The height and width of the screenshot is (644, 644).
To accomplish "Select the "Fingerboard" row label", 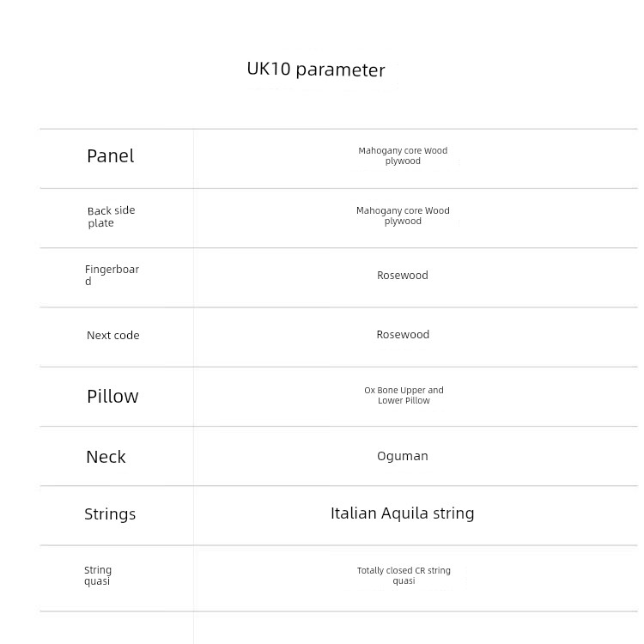I will (x=112, y=275).
